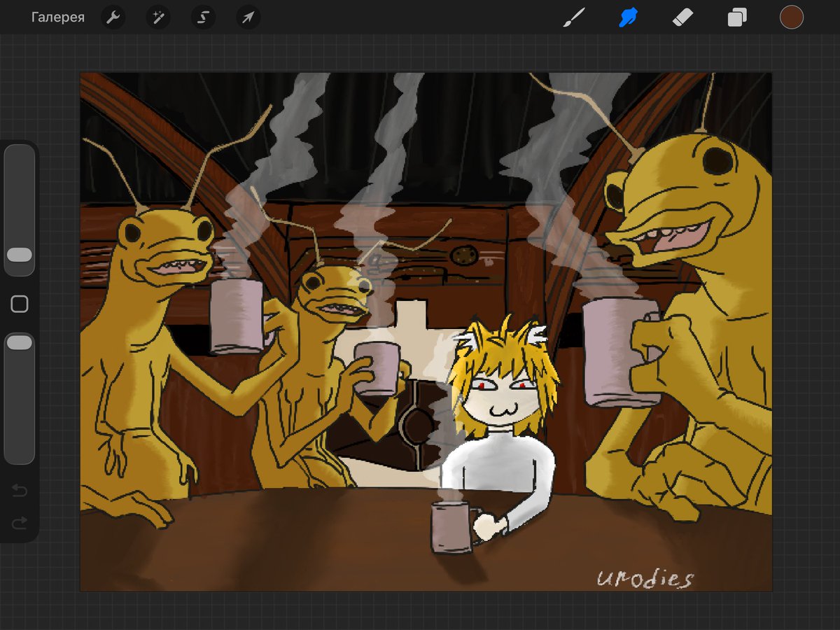Screen dimensions: 840x630
Task: Activate the Transform arrow tool
Action: pos(248,17)
